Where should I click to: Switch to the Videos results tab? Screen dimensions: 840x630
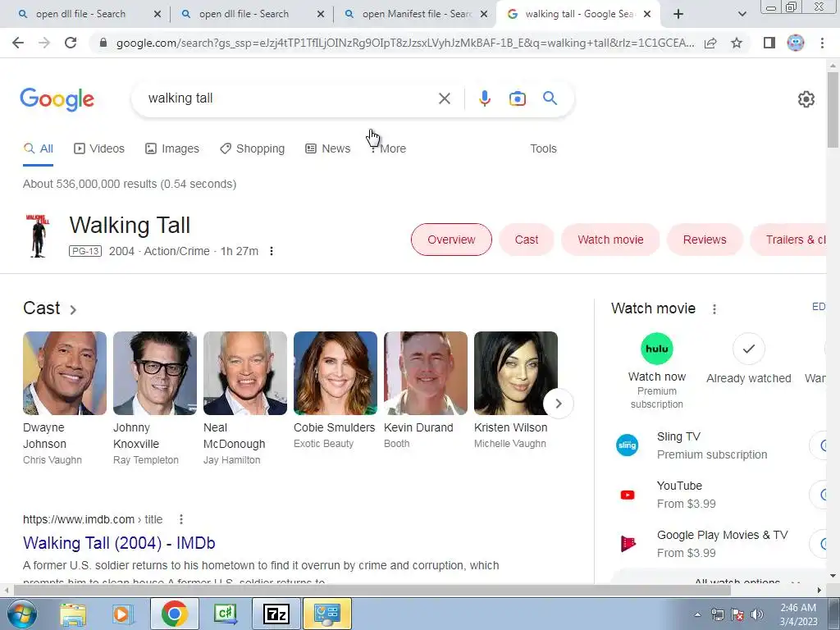click(99, 148)
